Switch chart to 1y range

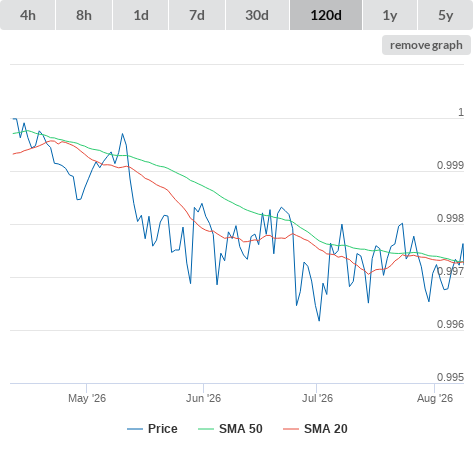point(390,15)
